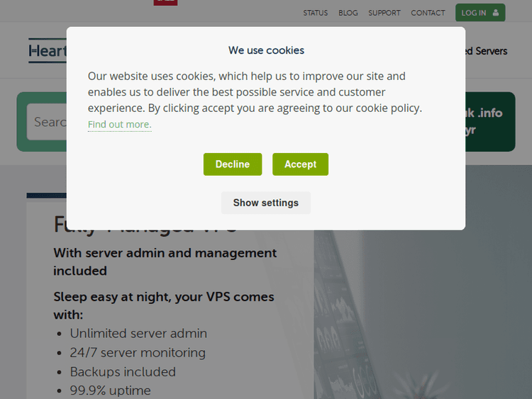Expand cookie options with Show settings
The image size is (532, 399).
coord(266,203)
